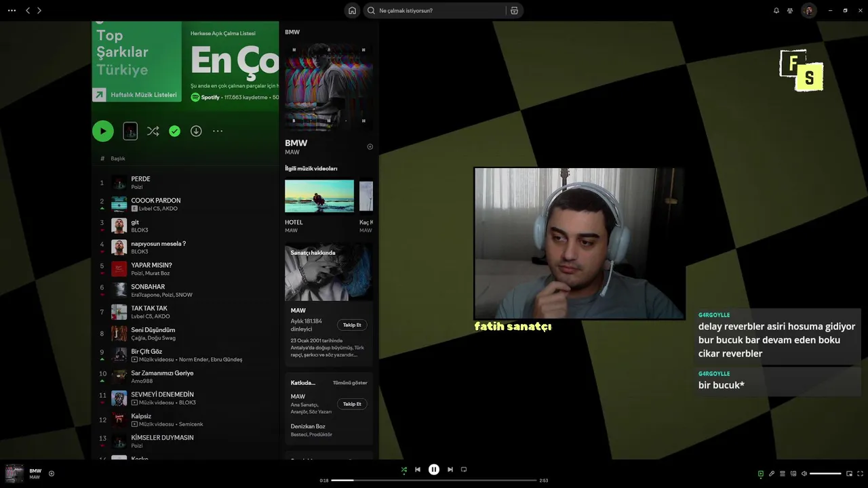
Task: Toggle the green saved-to-library checkmark
Action: (x=175, y=131)
